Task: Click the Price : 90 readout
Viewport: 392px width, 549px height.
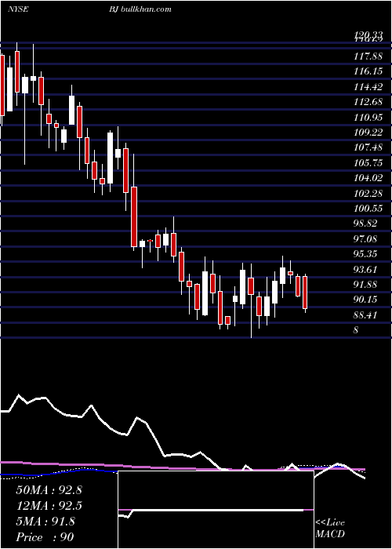Action: (x=45, y=537)
